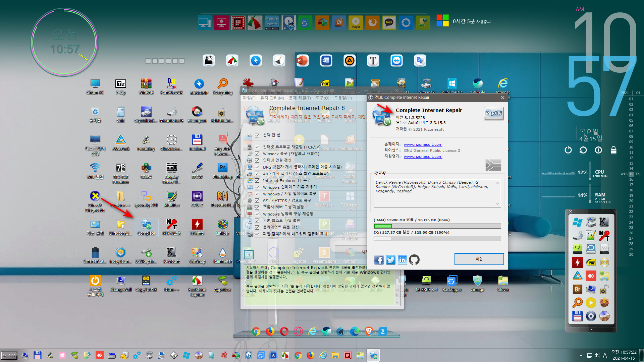The width and height of the screenshot is (644, 362).
Task: Click the KakaoTalk tile in the top dock
Action: pyautogui.click(x=389, y=23)
